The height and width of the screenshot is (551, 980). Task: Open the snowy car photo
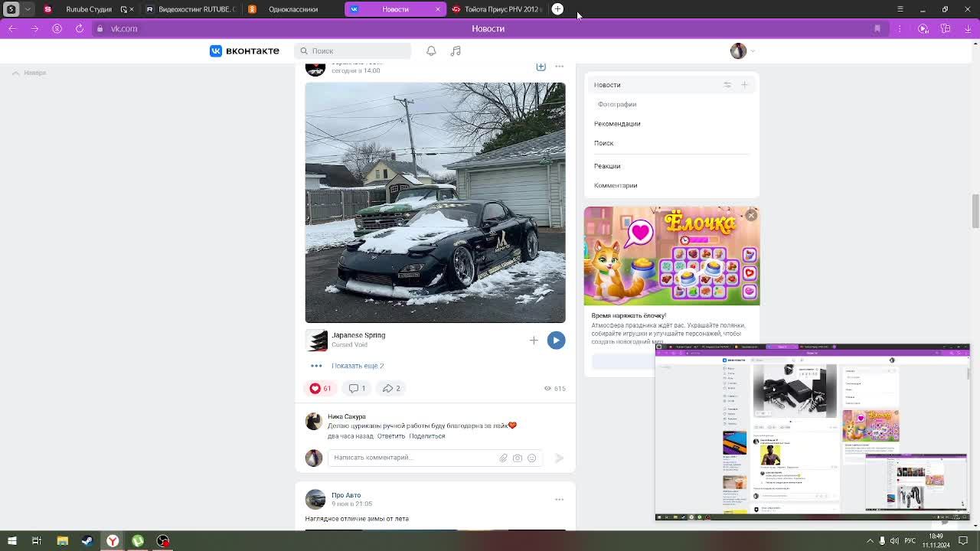tap(435, 203)
